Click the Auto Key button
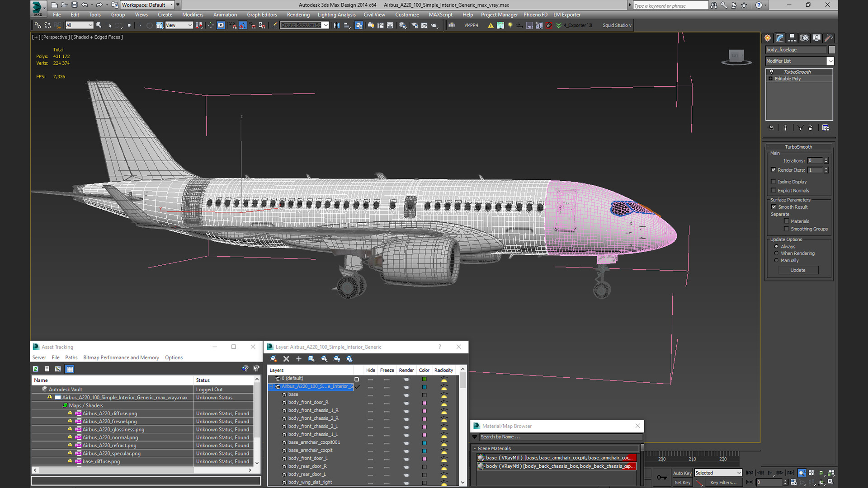The image size is (868, 488). tap(682, 473)
